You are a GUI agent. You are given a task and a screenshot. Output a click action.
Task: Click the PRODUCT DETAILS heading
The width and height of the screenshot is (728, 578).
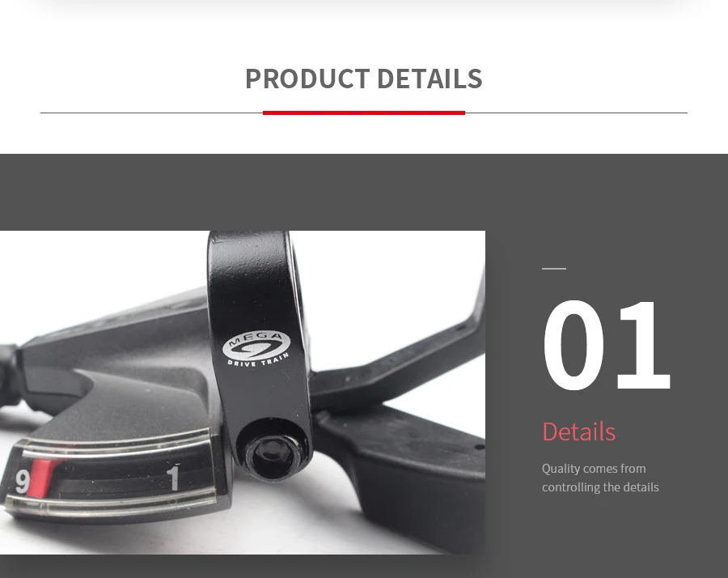(x=363, y=79)
